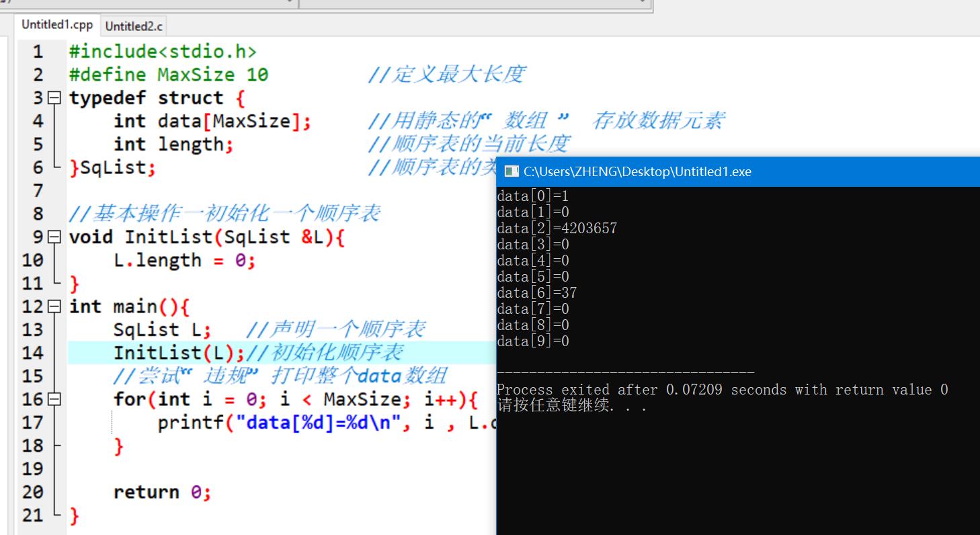Viewport: 980px width, 535px height.
Task: Click console output 'data[8]=0'
Action: 533,325
